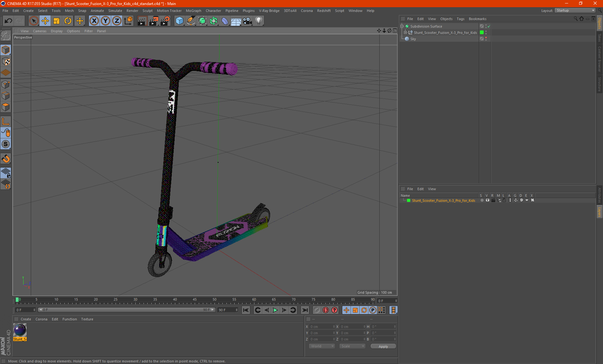The image size is (603, 364).
Task: Switch to Polygons mode
Action: 6,107
